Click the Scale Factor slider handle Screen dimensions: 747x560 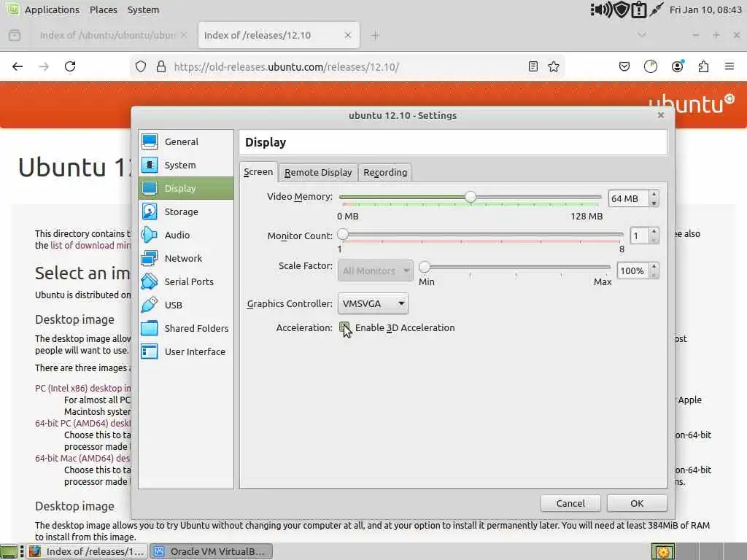(x=424, y=267)
